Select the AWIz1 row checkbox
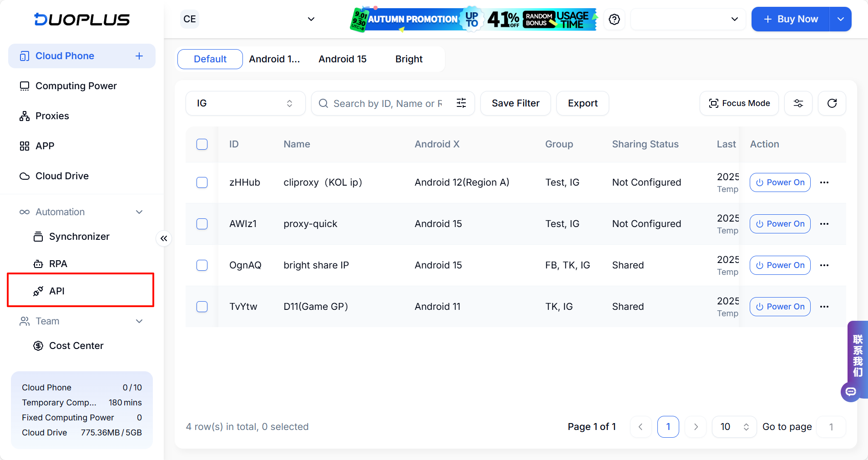This screenshot has width=868, height=460. (x=202, y=224)
